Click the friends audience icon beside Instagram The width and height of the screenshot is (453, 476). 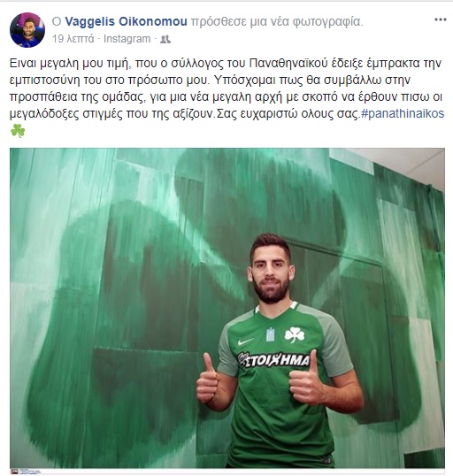coord(165,39)
